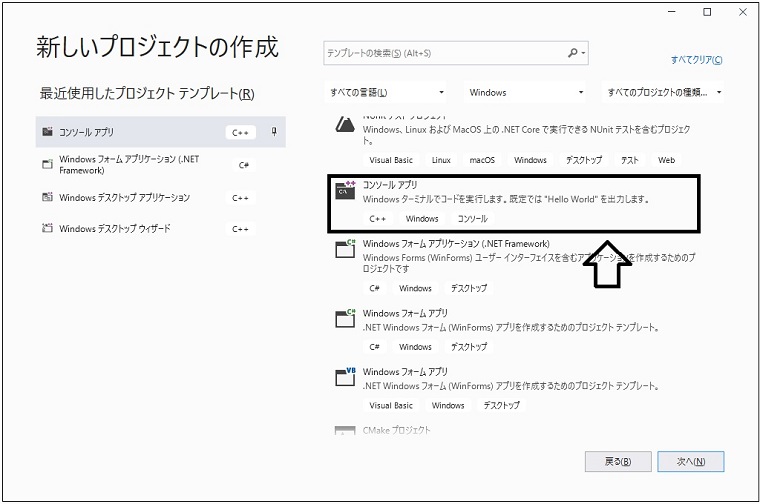Screen dimensions: 760x504
Task: Select the CMake プロジェクト template
Action: click(397, 431)
